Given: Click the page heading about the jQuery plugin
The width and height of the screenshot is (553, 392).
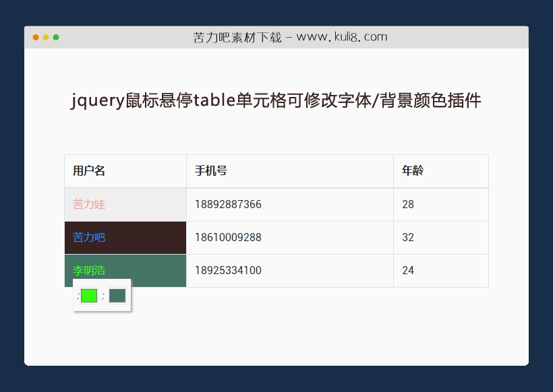Looking at the screenshot, I should coord(276,100).
